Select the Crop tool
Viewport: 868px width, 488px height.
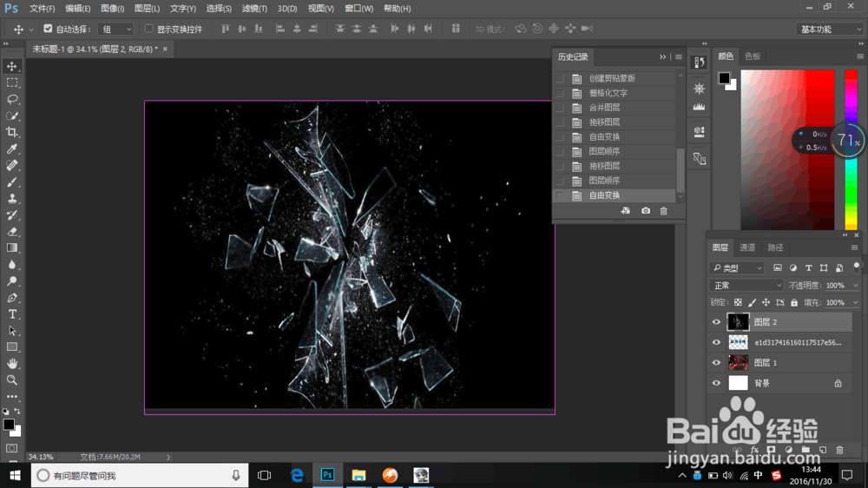[x=12, y=132]
